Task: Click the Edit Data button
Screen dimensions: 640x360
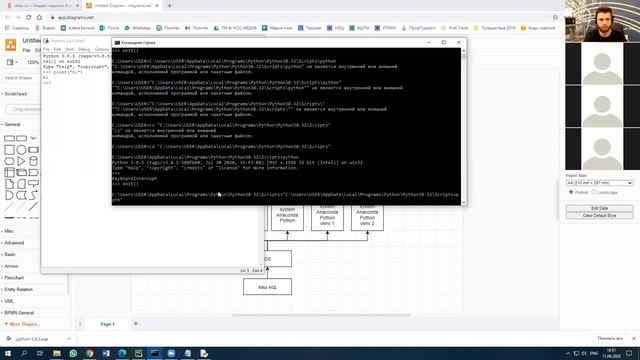Action: (x=600, y=208)
